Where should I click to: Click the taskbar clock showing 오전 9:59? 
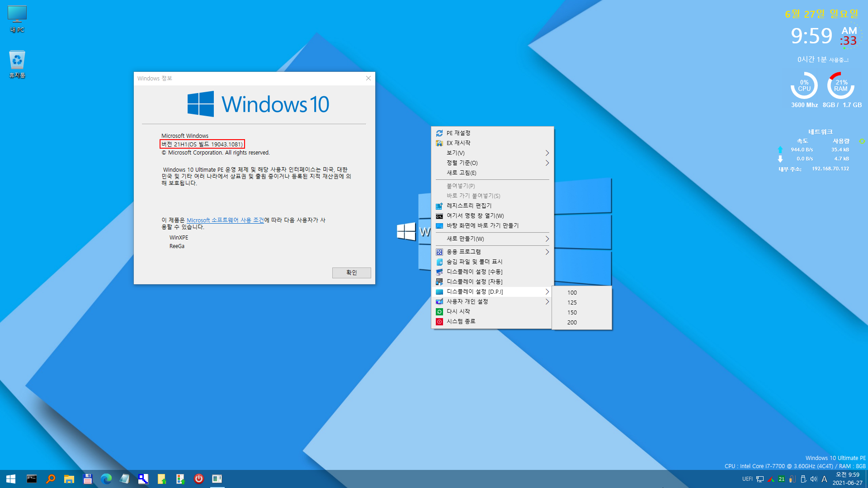coord(847,479)
